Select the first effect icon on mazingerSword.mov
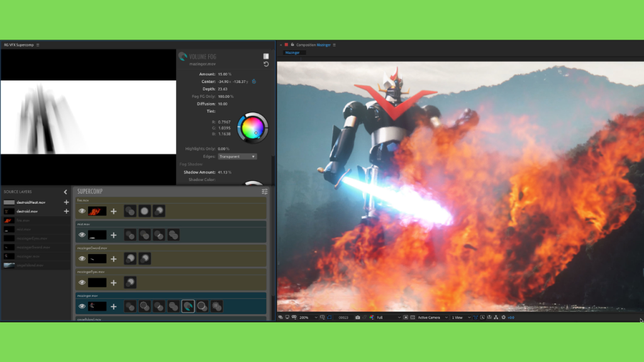This screenshot has height=362, width=644. pyautogui.click(x=130, y=258)
